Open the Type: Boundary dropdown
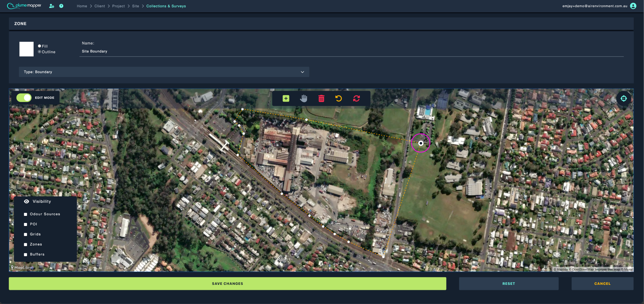The image size is (644, 304). pyautogui.click(x=164, y=72)
